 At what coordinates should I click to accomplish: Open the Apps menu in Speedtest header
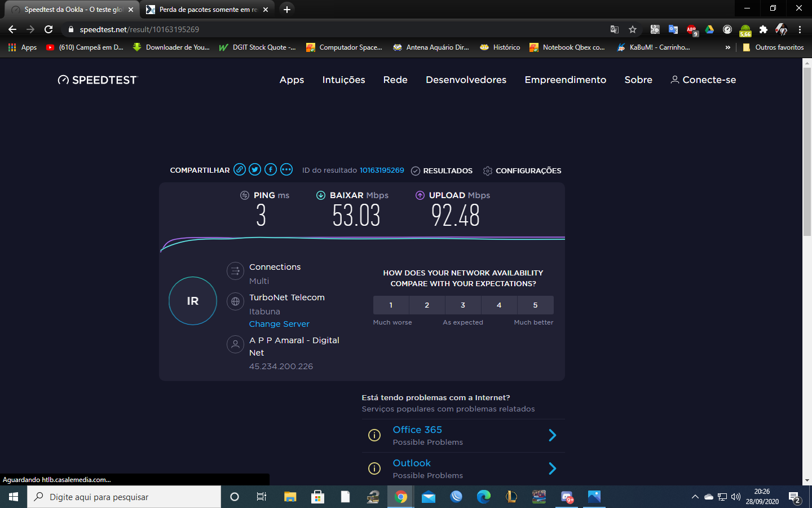coord(292,80)
